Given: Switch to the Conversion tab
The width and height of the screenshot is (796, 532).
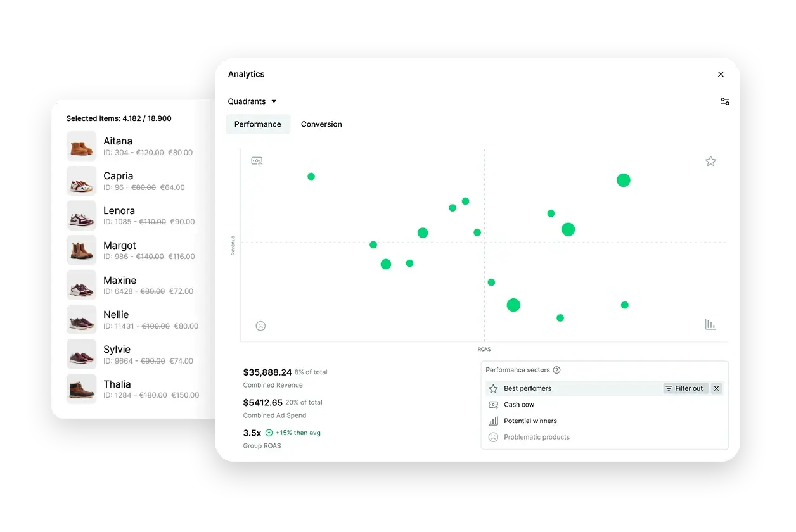Looking at the screenshot, I should 321,124.
